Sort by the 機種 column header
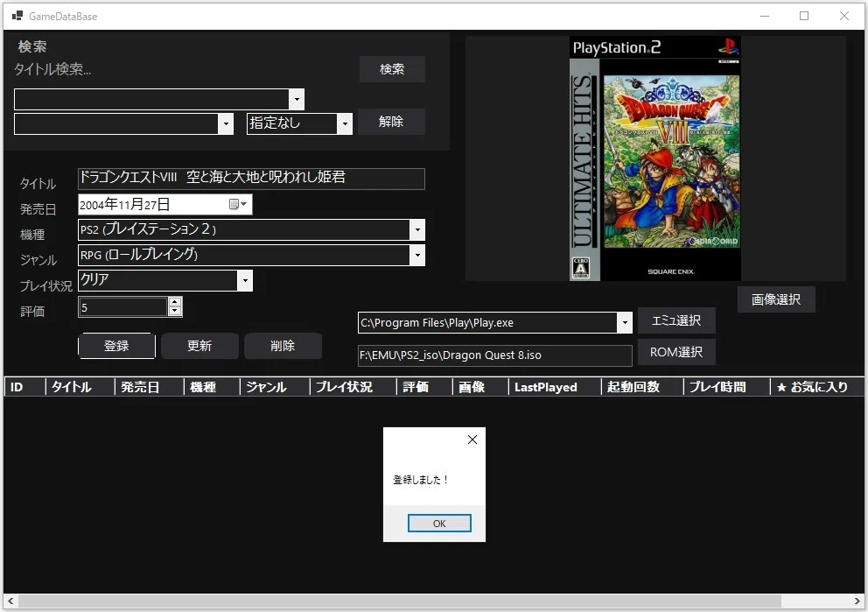This screenshot has width=868, height=612. 212,387
